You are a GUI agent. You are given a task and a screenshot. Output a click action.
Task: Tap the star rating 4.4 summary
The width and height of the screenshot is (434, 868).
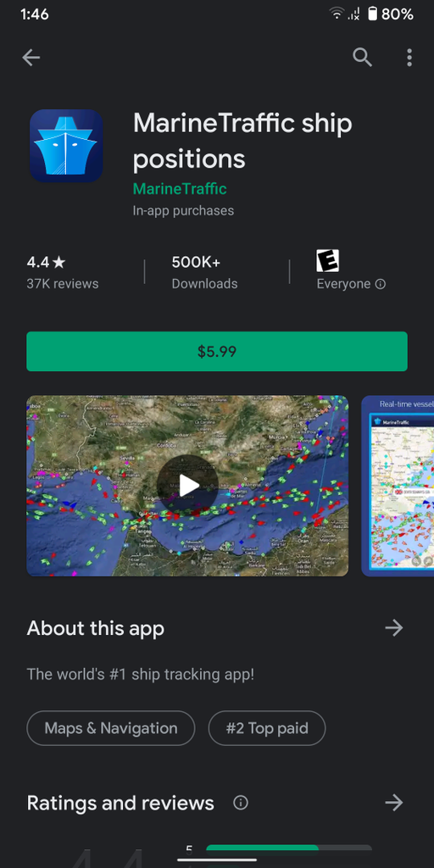tap(63, 272)
